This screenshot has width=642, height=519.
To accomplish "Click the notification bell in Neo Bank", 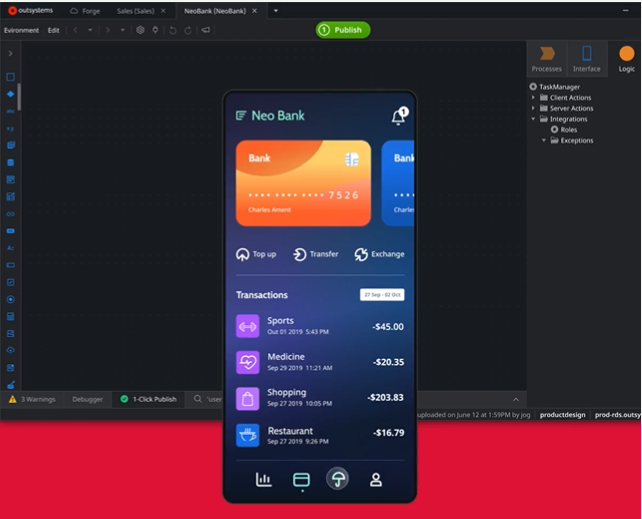I will click(397, 117).
